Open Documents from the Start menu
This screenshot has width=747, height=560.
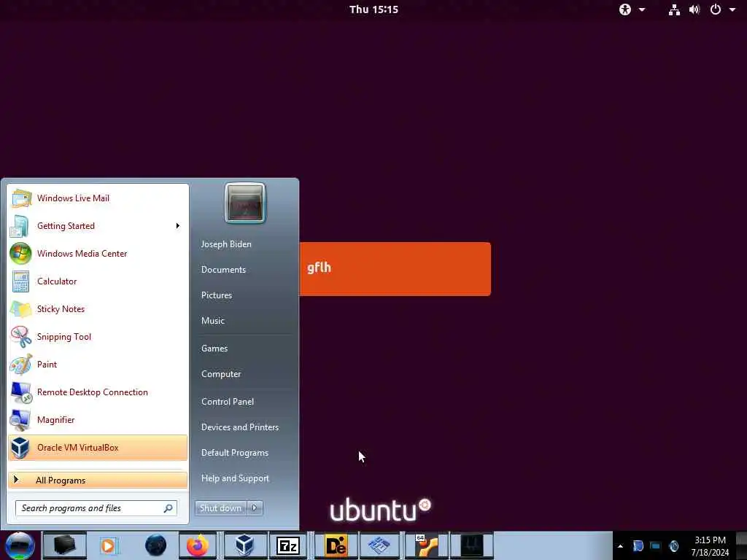pos(223,270)
